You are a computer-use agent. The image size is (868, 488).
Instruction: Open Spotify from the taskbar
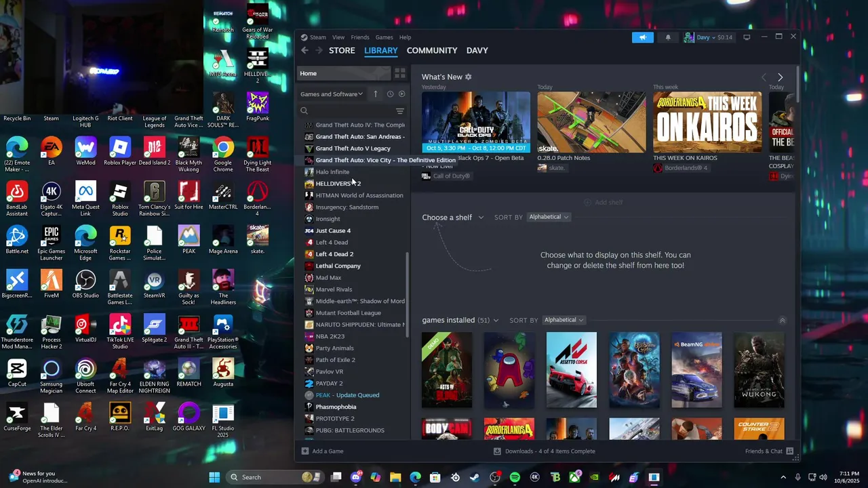[x=515, y=477]
